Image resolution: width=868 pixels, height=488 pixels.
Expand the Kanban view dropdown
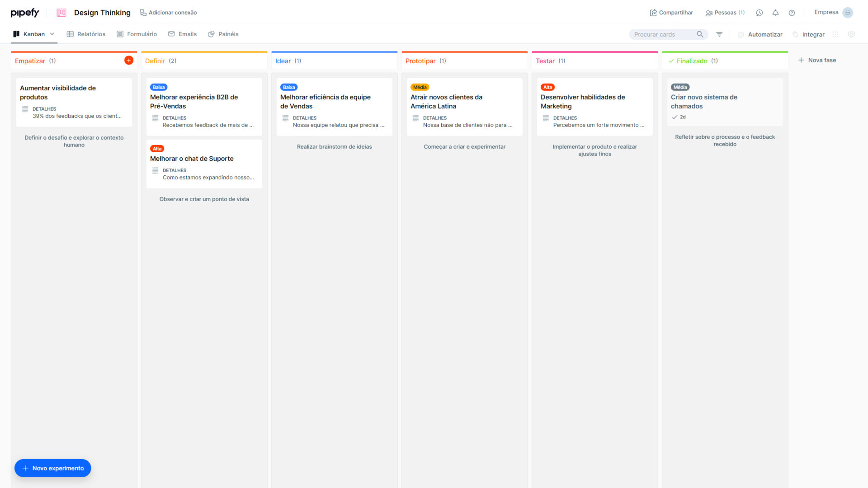point(52,34)
